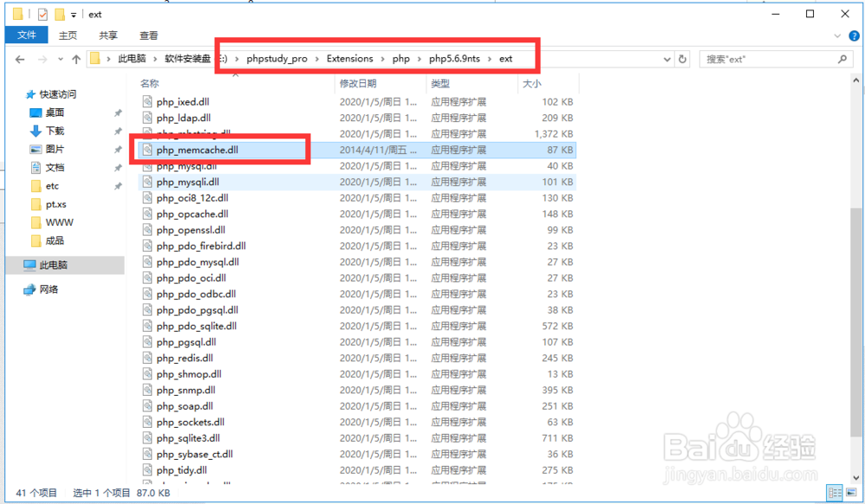The width and height of the screenshot is (865, 504).
Task: Switch to details view layout icon
Action: click(834, 493)
